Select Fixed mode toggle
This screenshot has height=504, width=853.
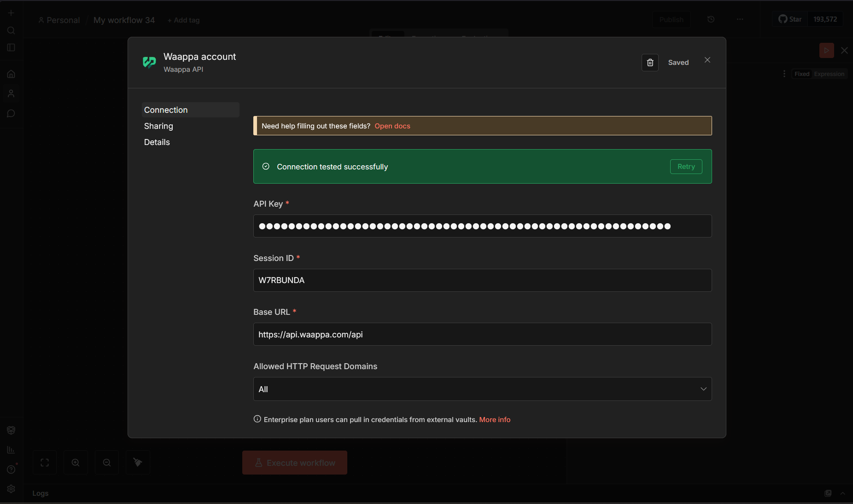(801, 74)
